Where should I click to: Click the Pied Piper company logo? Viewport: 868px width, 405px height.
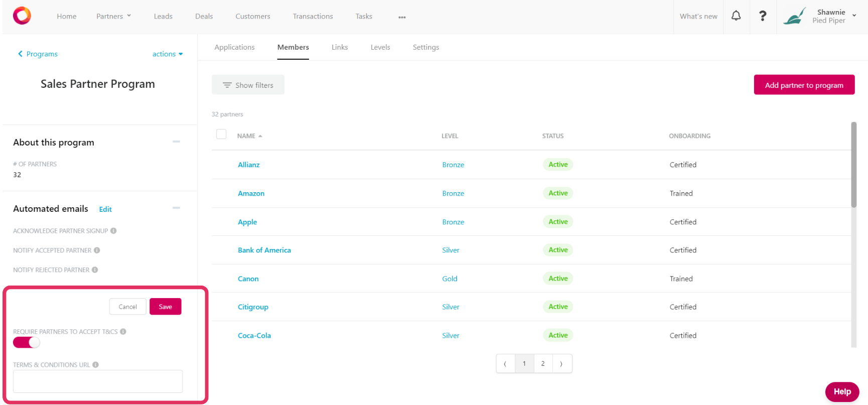(x=794, y=16)
